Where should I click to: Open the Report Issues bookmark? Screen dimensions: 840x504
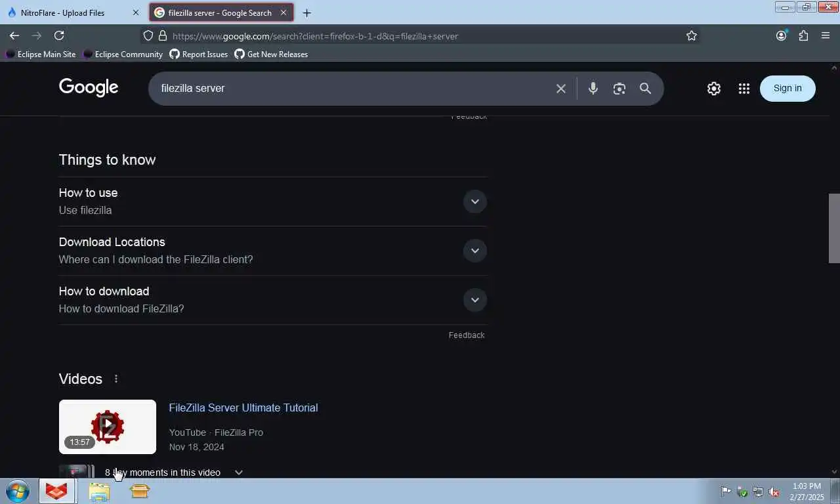(198, 54)
